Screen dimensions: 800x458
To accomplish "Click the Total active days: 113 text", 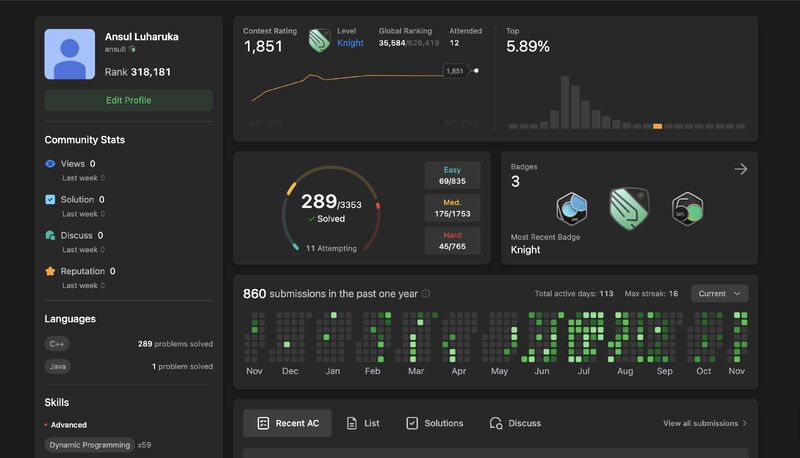I will click(574, 294).
